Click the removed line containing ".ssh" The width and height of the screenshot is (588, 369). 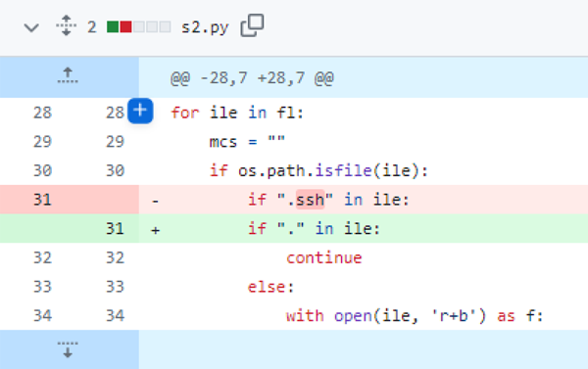coord(364,200)
